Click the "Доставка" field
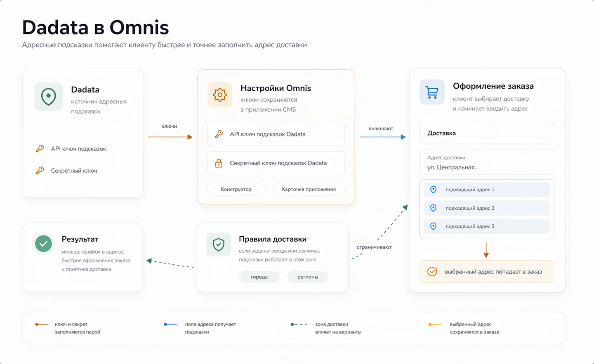The image size is (594, 364). click(x=487, y=133)
